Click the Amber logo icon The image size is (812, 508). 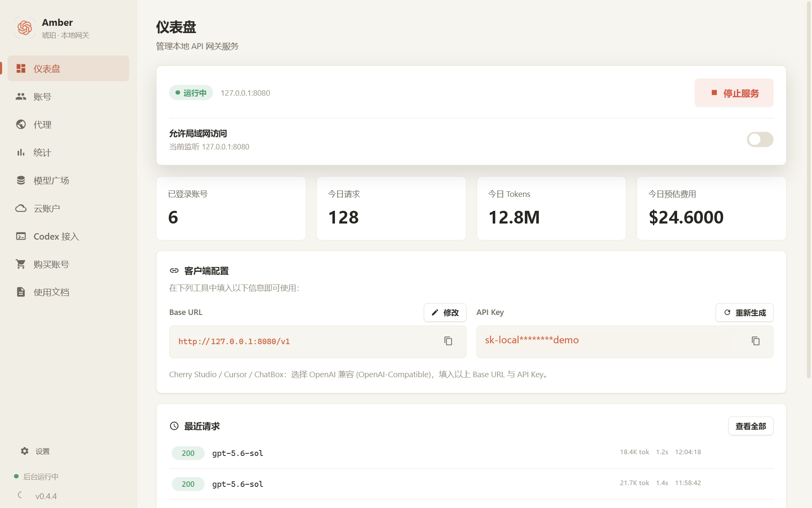(x=25, y=28)
